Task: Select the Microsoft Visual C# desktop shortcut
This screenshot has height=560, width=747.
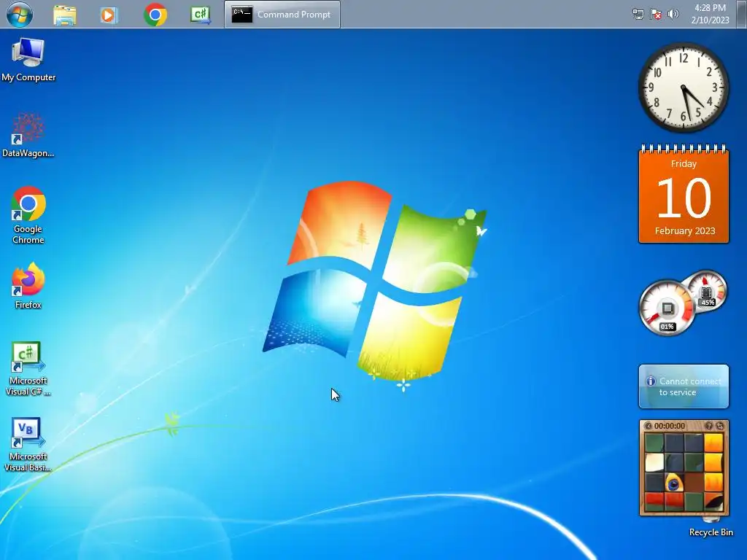Action: [28, 369]
